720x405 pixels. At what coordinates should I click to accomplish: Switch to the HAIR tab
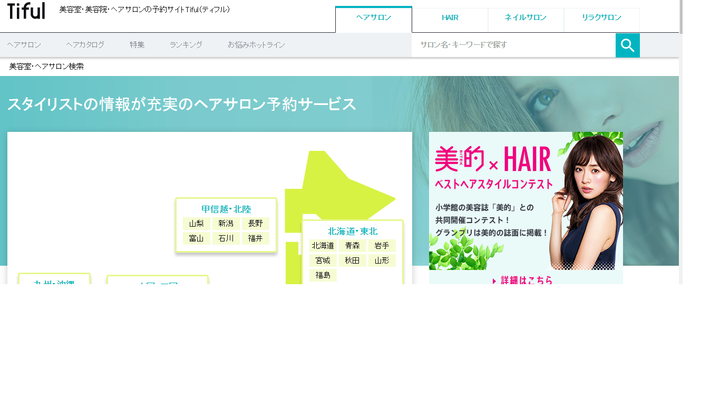450,18
